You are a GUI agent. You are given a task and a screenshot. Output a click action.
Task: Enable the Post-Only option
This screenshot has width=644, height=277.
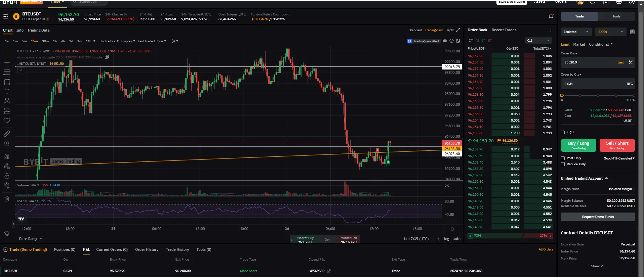(563, 158)
